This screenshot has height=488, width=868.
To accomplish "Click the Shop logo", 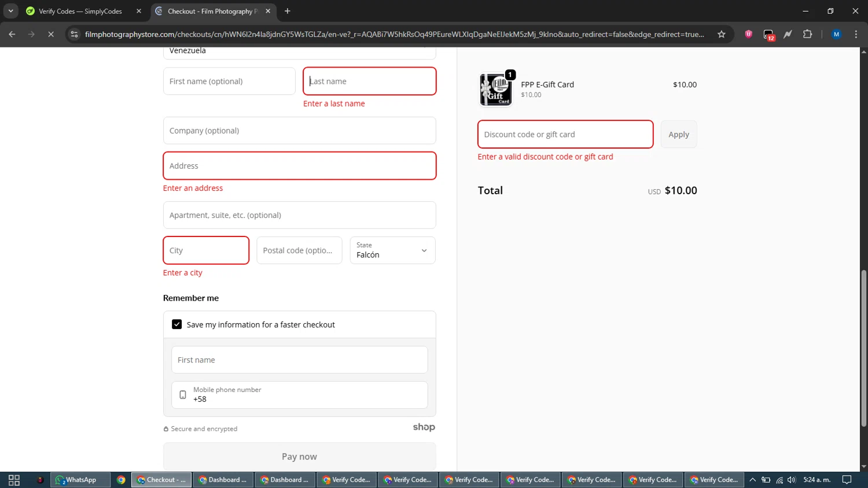I will tap(424, 427).
